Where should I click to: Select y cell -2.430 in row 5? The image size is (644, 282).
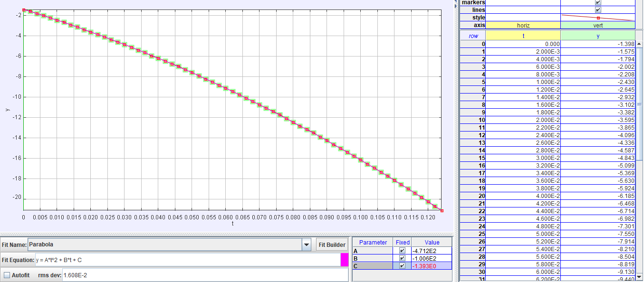(x=598, y=82)
